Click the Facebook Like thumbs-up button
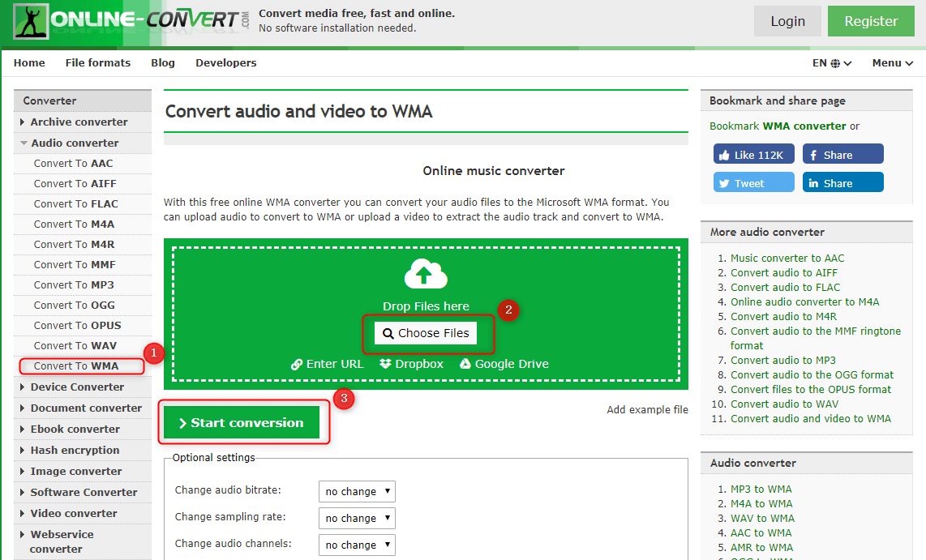926x560 pixels. (753, 155)
